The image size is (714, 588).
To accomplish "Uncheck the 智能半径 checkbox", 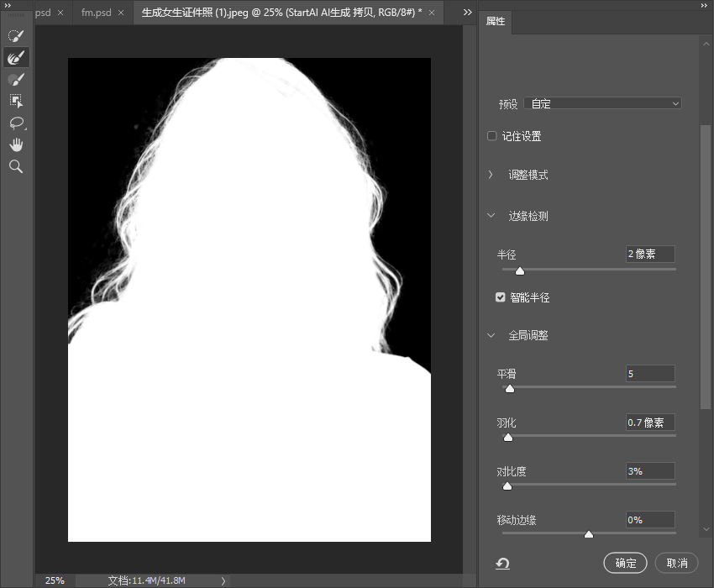I will 501,297.
